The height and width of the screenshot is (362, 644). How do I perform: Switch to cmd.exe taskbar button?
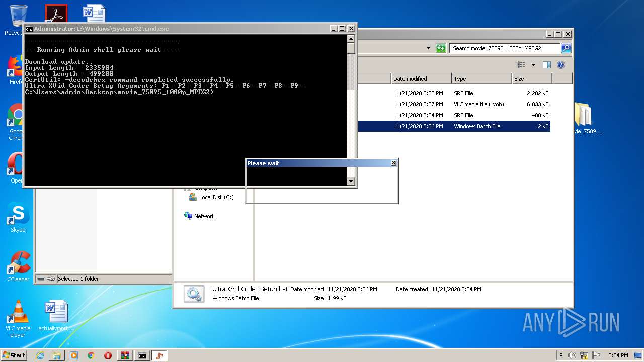coord(142,355)
